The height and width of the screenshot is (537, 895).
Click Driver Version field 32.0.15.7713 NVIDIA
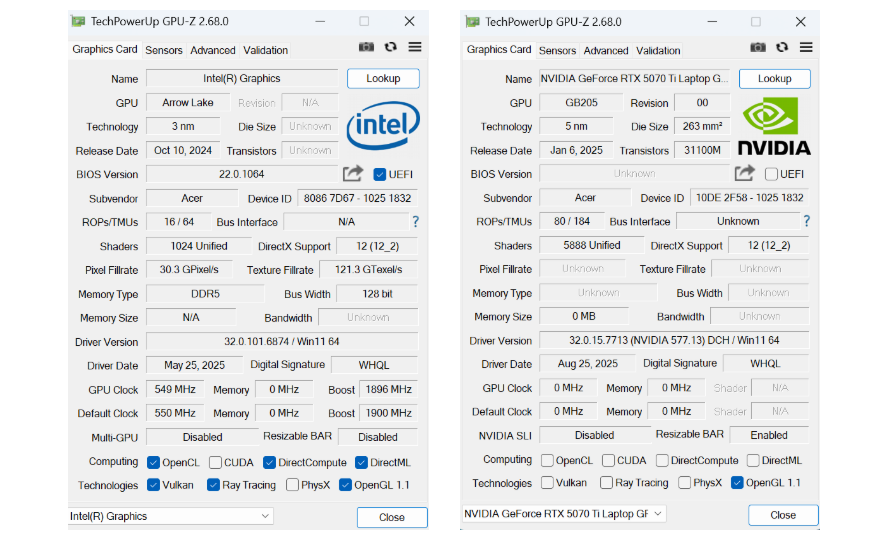[674, 340]
